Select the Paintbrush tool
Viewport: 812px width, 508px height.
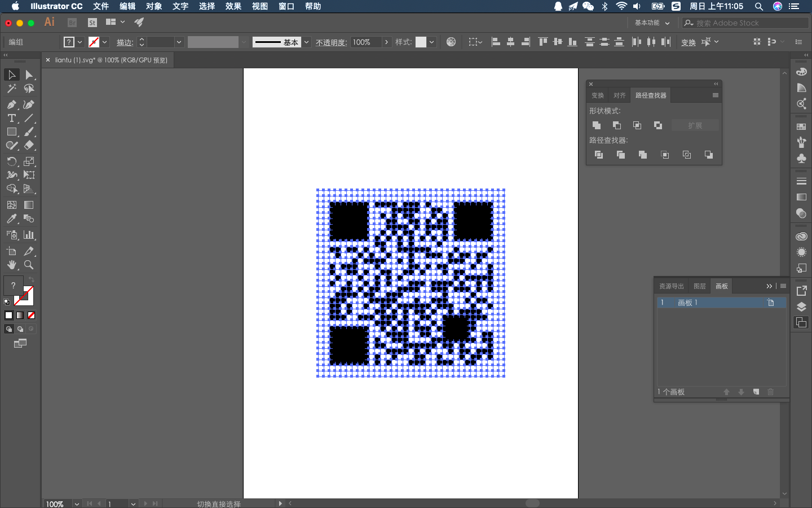coord(29,132)
